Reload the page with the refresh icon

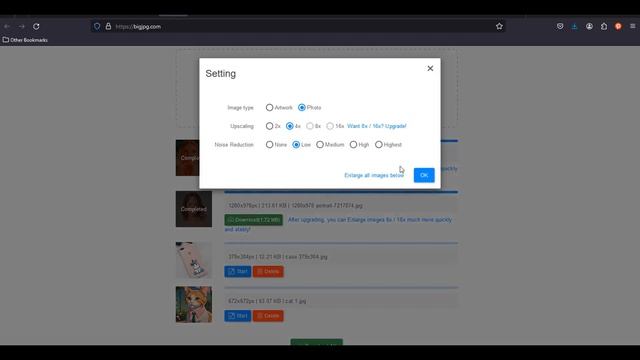click(36, 27)
